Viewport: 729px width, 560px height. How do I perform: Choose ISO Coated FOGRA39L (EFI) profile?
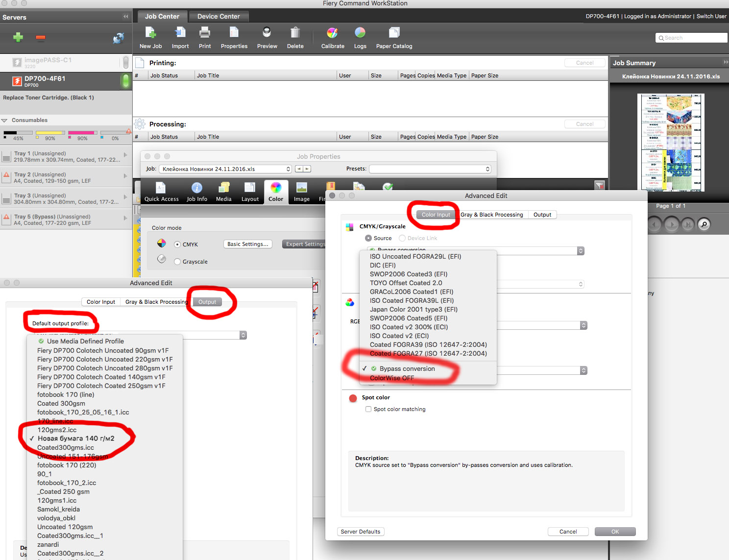point(412,300)
